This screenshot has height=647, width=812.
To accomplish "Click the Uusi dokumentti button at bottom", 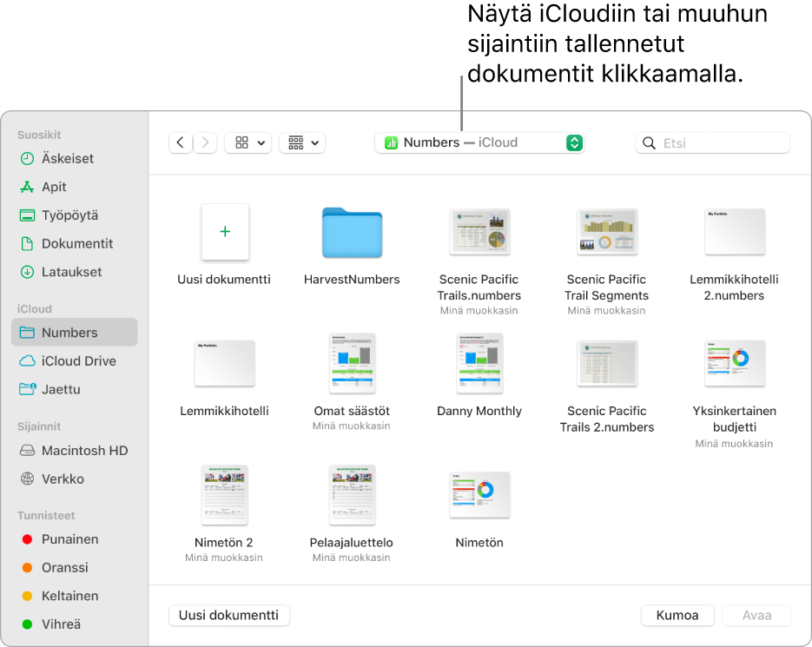I will pyautogui.click(x=229, y=616).
